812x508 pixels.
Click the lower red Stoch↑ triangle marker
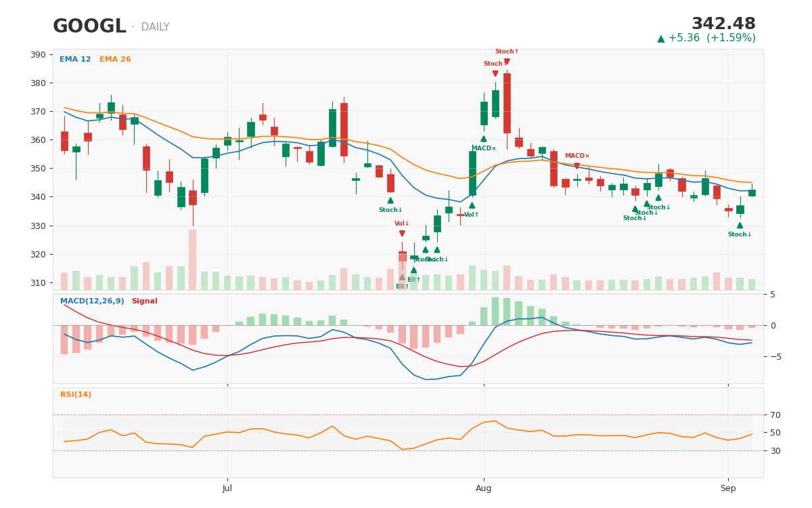[495, 74]
